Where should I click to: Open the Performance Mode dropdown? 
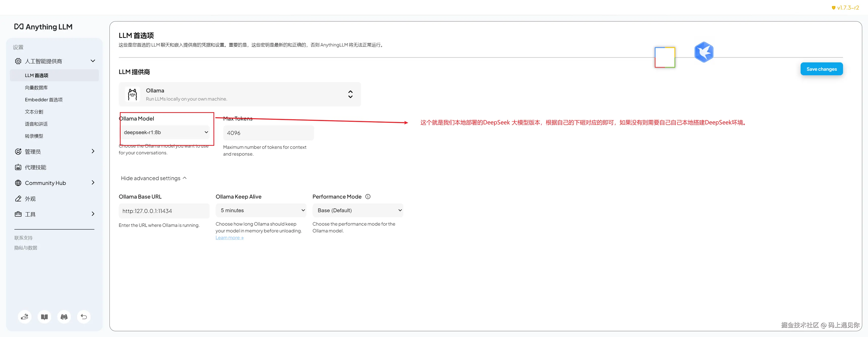(x=358, y=210)
